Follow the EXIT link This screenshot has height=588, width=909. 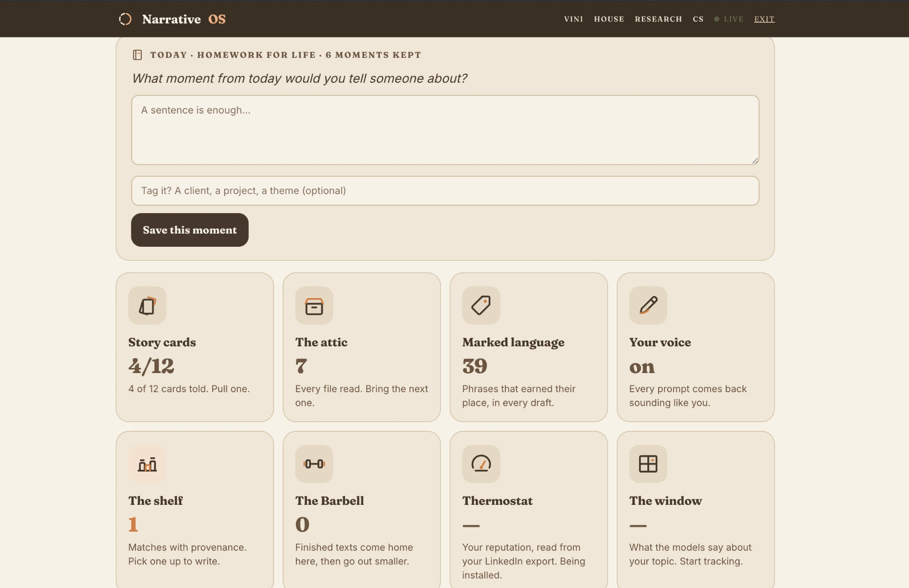click(764, 19)
